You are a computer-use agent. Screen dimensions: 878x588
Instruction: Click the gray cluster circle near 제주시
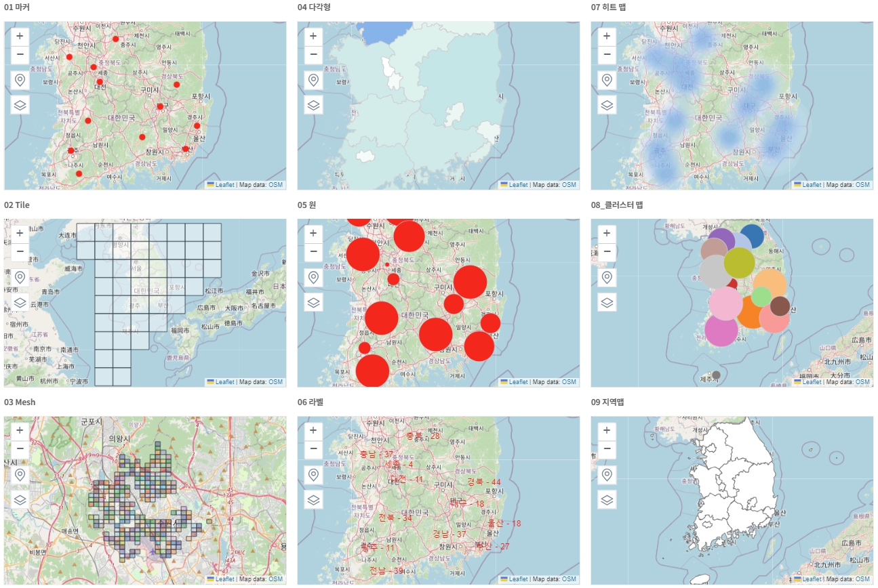(716, 375)
